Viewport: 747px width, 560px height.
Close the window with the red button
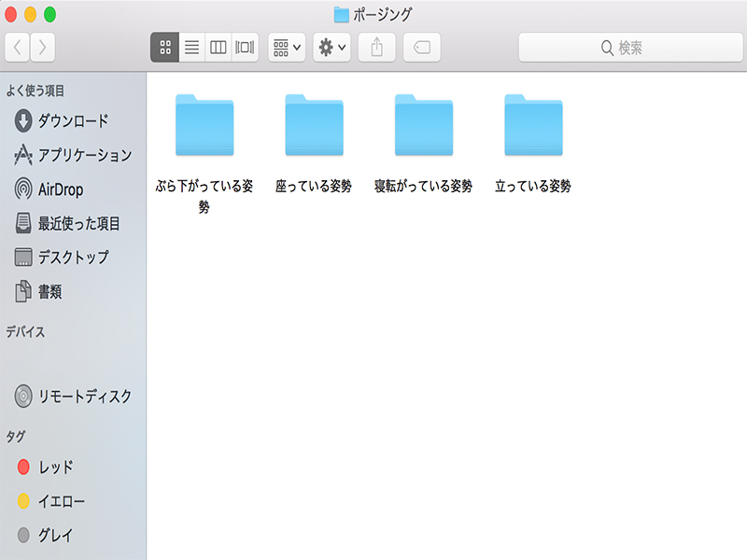[x=10, y=15]
